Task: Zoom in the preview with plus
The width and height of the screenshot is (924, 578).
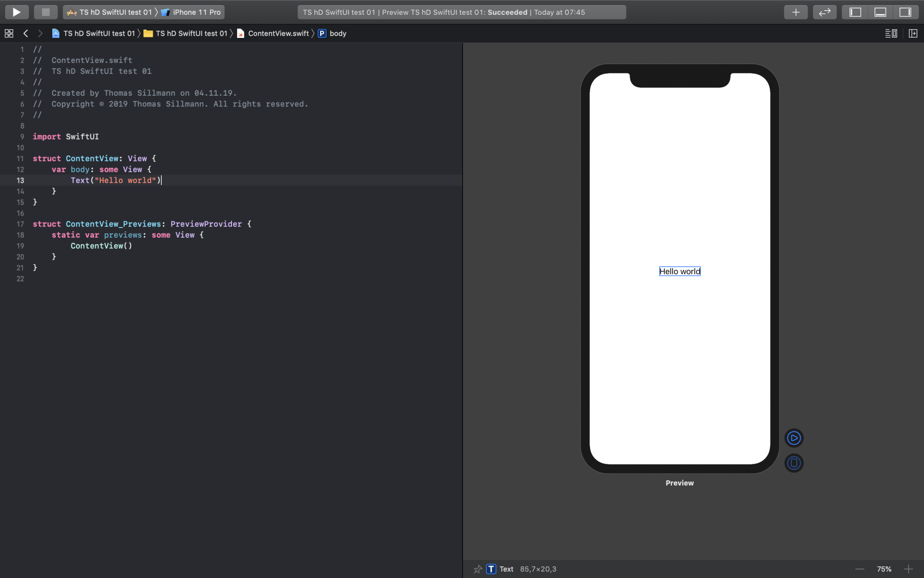Action: pyautogui.click(x=908, y=569)
